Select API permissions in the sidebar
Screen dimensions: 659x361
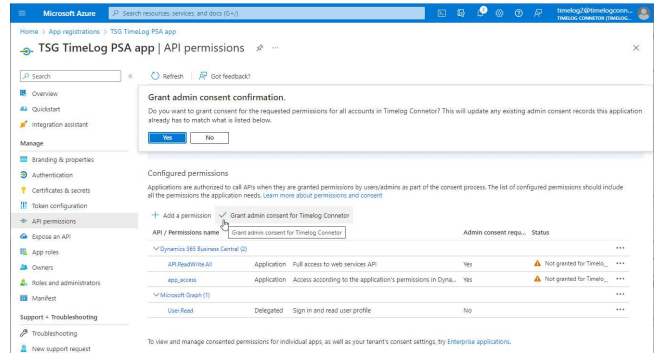pos(54,221)
